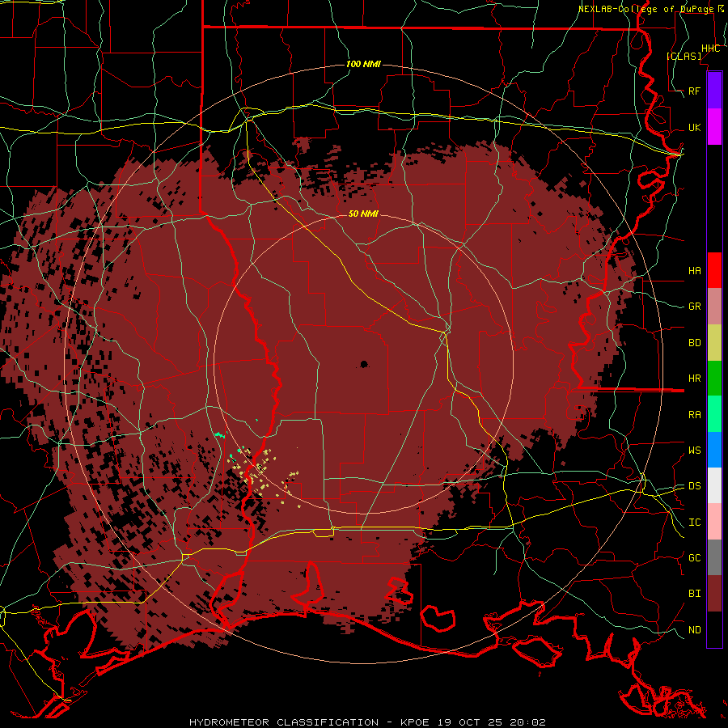Click the 20:02 timestamp

[x=528, y=722]
